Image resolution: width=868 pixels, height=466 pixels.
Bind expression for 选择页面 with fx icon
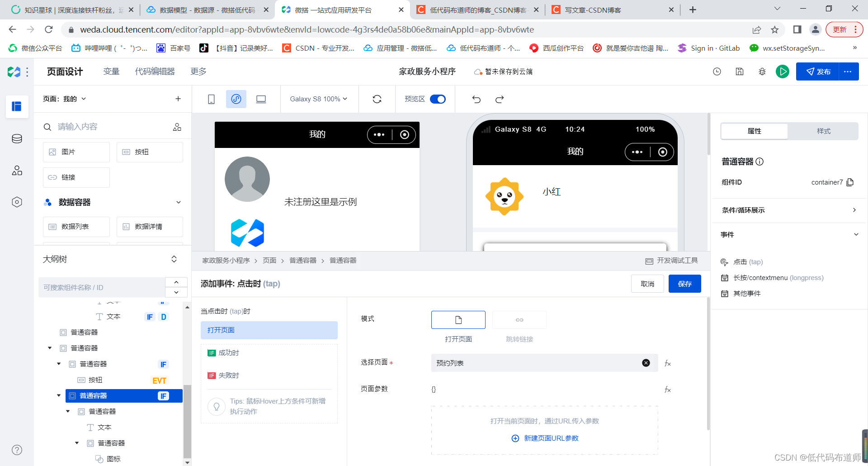(668, 363)
